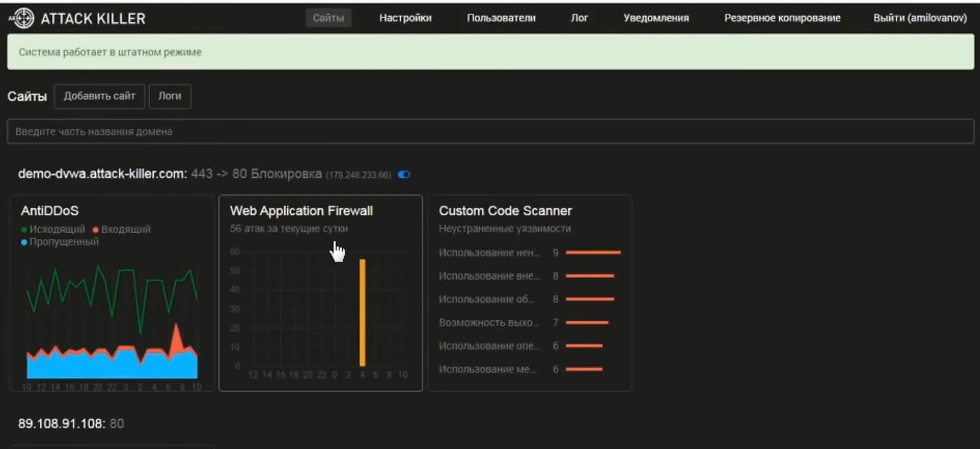Open the Уведомления page
Image resolution: width=980 pixels, height=449 pixels.
[x=656, y=18]
